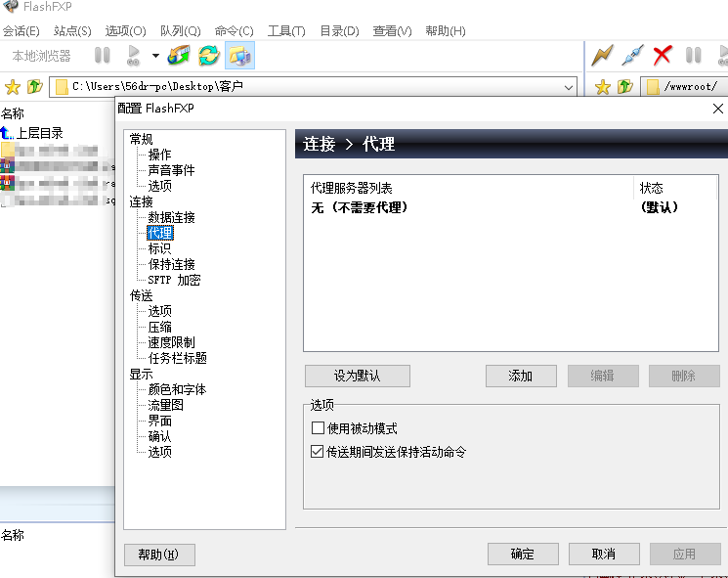This screenshot has width=728, height=578.
Task: Close the 配置 FlashFXP dialog
Action: (718, 109)
